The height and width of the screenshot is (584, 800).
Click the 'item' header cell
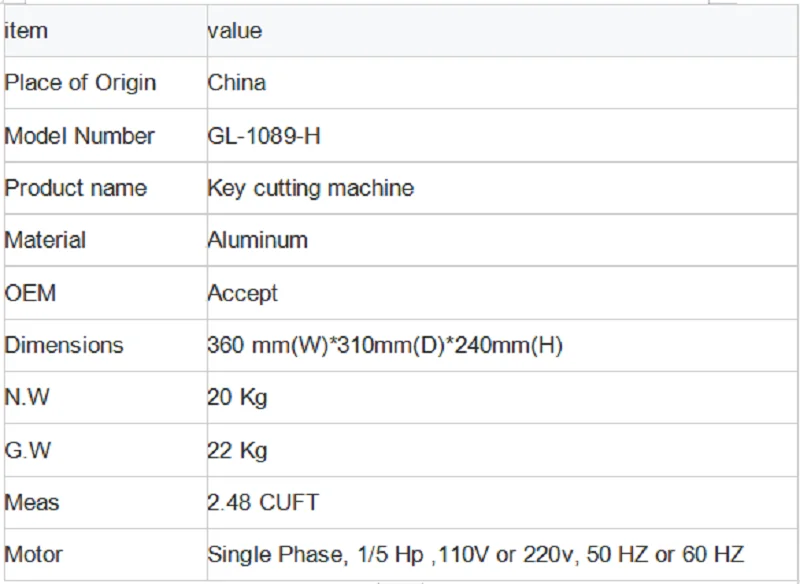coord(26,31)
